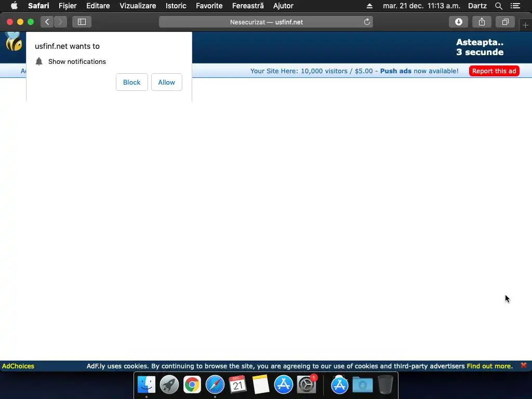Block notifications from usfinf.net

[x=131, y=82]
